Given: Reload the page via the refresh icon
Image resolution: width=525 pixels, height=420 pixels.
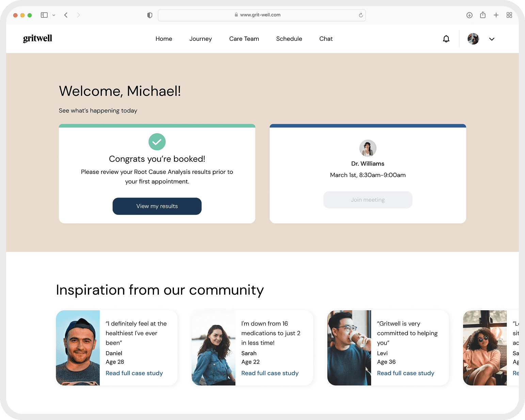Looking at the screenshot, I should 360,15.
